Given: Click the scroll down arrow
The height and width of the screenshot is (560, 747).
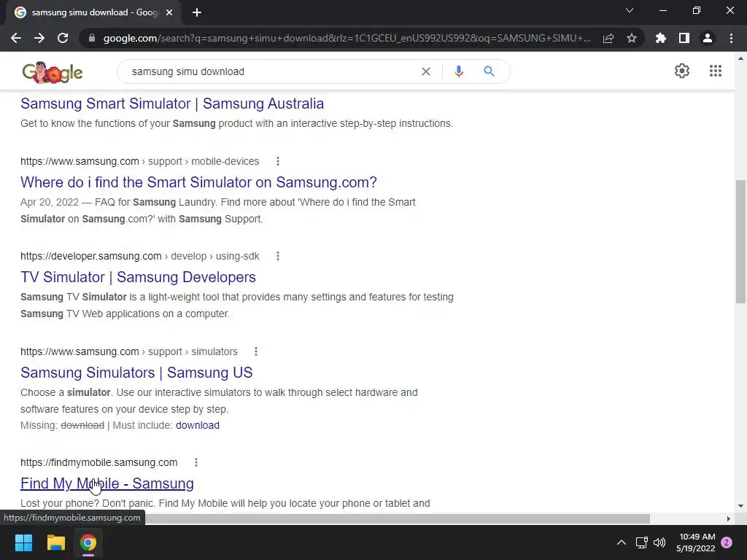Looking at the screenshot, I should point(740,506).
